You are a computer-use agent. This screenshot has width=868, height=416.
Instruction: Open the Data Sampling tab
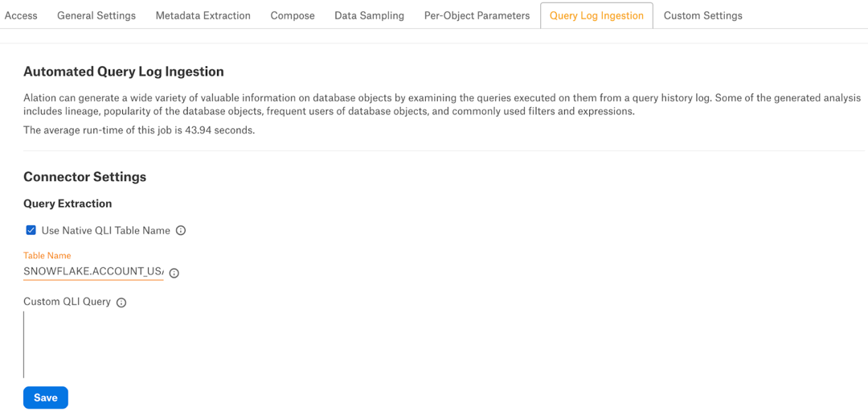pyautogui.click(x=369, y=15)
